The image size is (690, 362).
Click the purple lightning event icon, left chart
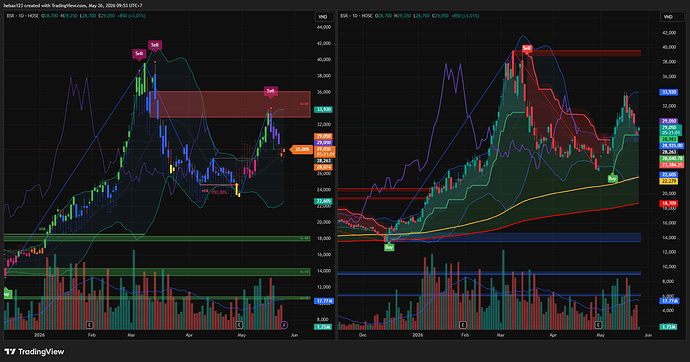coord(284,325)
